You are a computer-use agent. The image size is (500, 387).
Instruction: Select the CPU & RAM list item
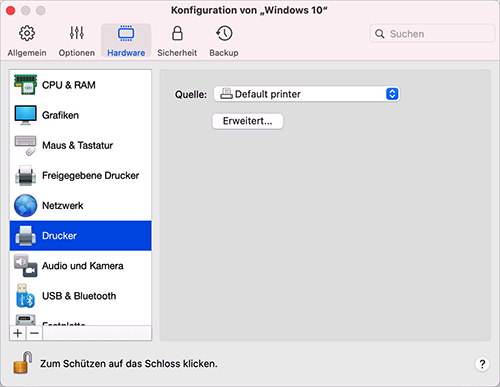point(81,85)
